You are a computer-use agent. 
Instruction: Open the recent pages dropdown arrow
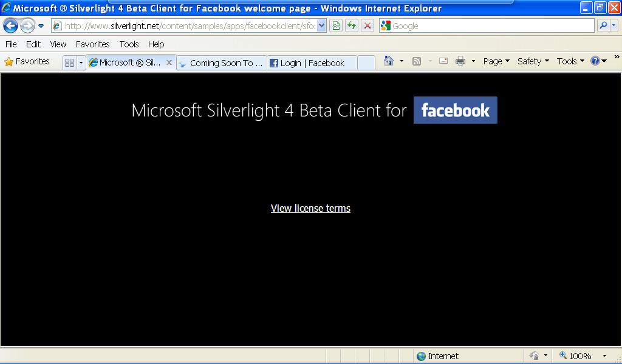pos(41,26)
